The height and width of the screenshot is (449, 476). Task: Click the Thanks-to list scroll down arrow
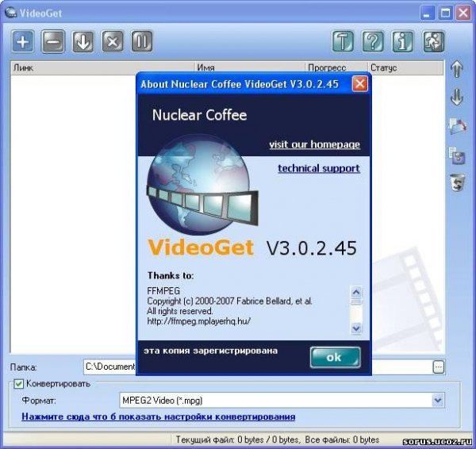(356, 328)
